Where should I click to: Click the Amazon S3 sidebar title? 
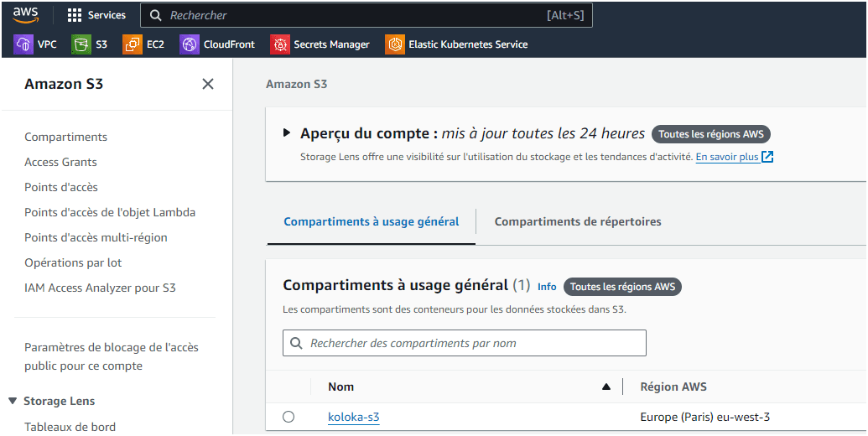pyautogui.click(x=64, y=84)
